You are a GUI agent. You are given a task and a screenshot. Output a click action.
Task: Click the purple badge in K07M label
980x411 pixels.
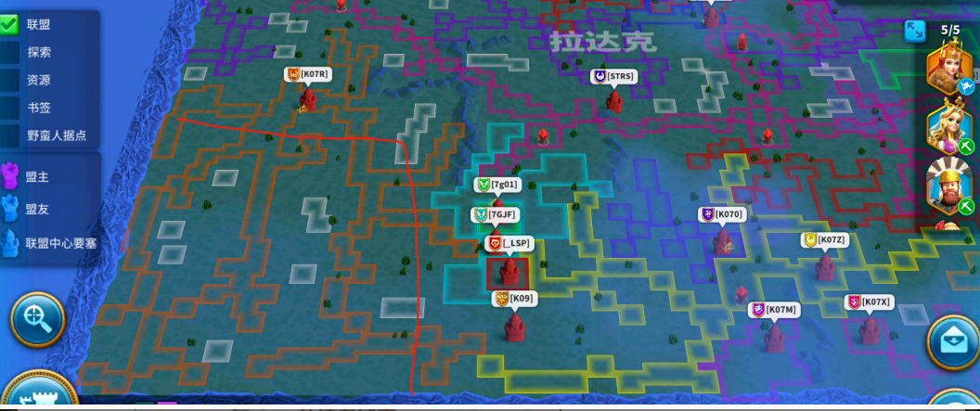pyautogui.click(x=758, y=309)
